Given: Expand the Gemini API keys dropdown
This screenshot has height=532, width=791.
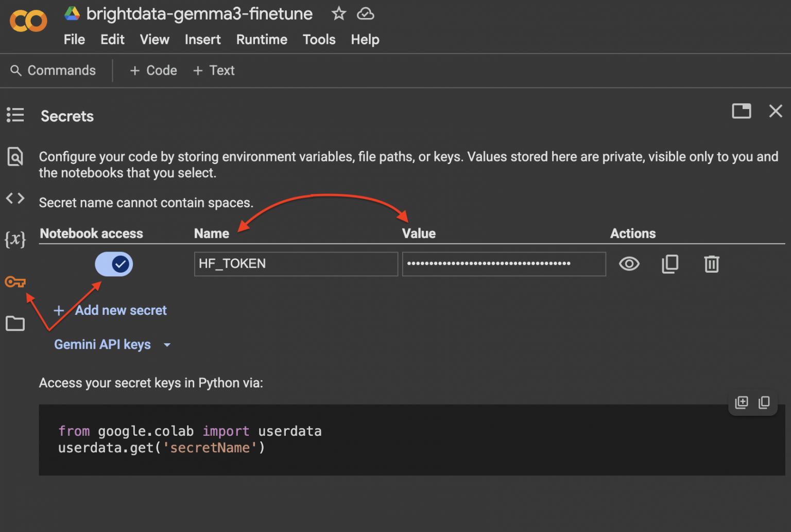Looking at the screenshot, I should (x=167, y=345).
